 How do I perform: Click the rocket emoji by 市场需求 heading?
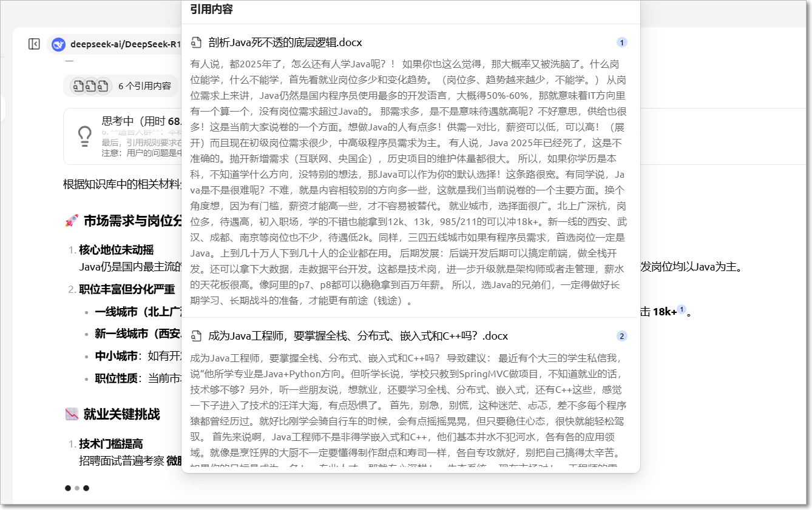(71, 221)
